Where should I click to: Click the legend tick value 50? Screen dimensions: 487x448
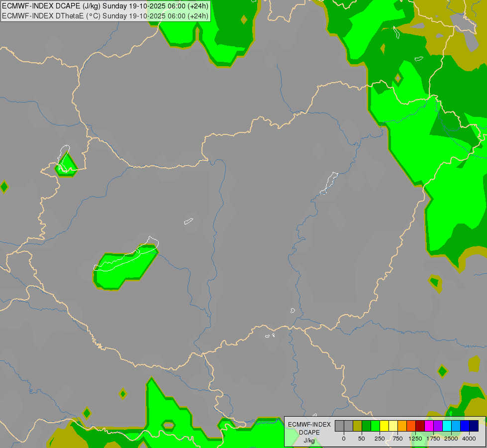(x=362, y=439)
